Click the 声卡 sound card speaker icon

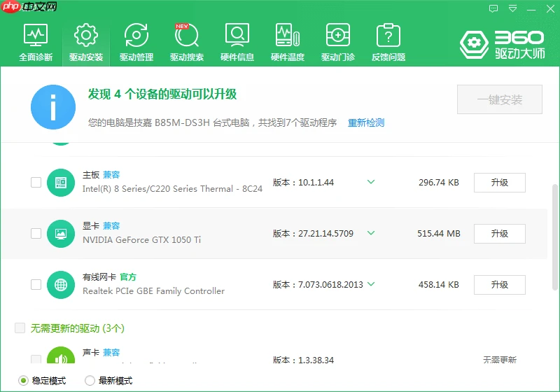(x=61, y=355)
